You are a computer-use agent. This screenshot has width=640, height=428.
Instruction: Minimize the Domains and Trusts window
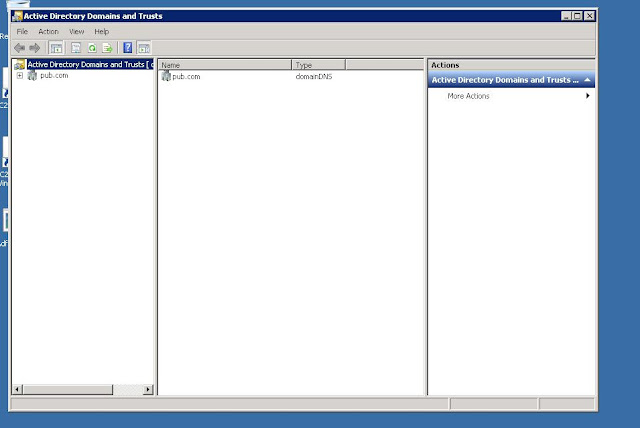coord(566,16)
